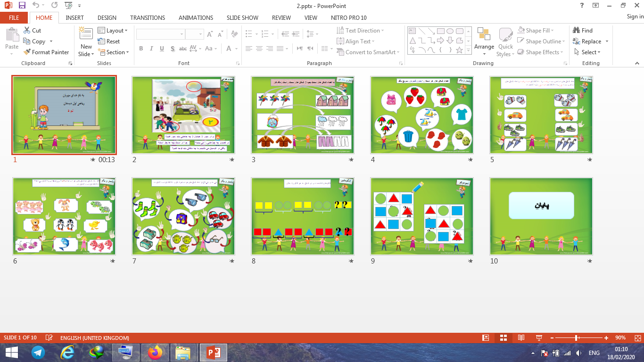644x362 pixels.
Task: Create a New Slide
Action: (86, 41)
